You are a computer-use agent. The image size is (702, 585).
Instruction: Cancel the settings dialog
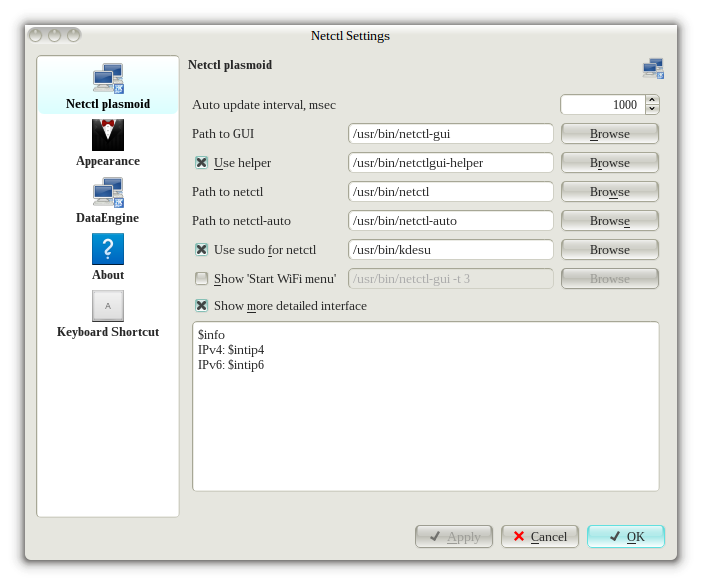click(x=540, y=537)
